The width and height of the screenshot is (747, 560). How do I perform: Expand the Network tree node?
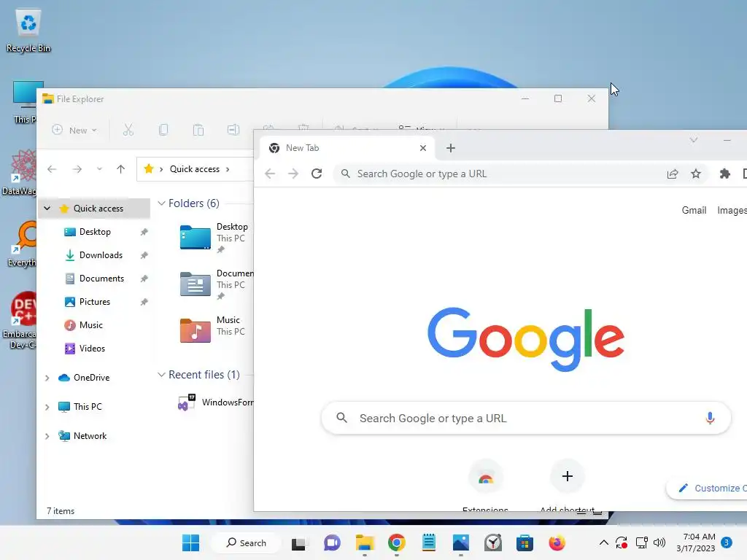click(x=47, y=436)
